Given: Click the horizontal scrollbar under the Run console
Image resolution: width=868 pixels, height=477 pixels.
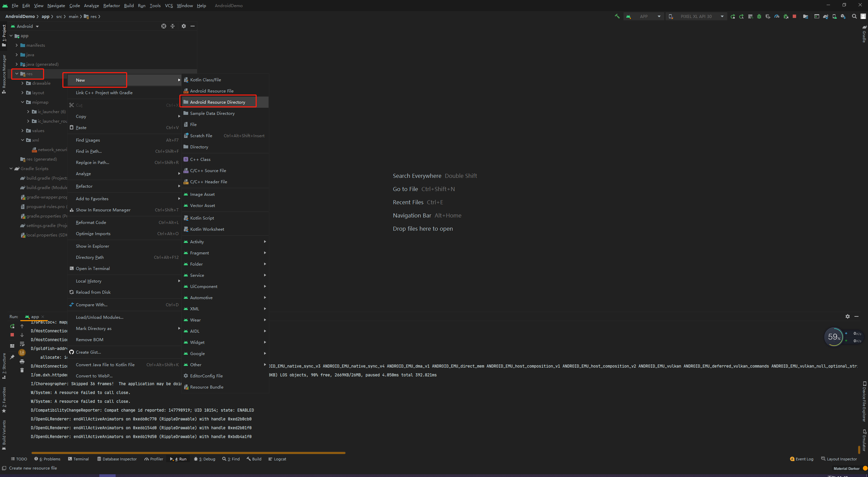Looking at the screenshot, I should [188, 453].
